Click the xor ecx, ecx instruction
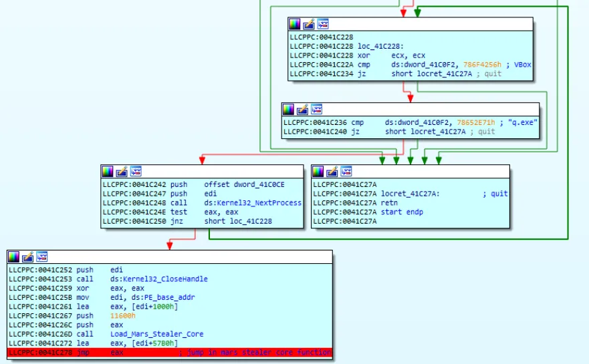 click(x=391, y=55)
